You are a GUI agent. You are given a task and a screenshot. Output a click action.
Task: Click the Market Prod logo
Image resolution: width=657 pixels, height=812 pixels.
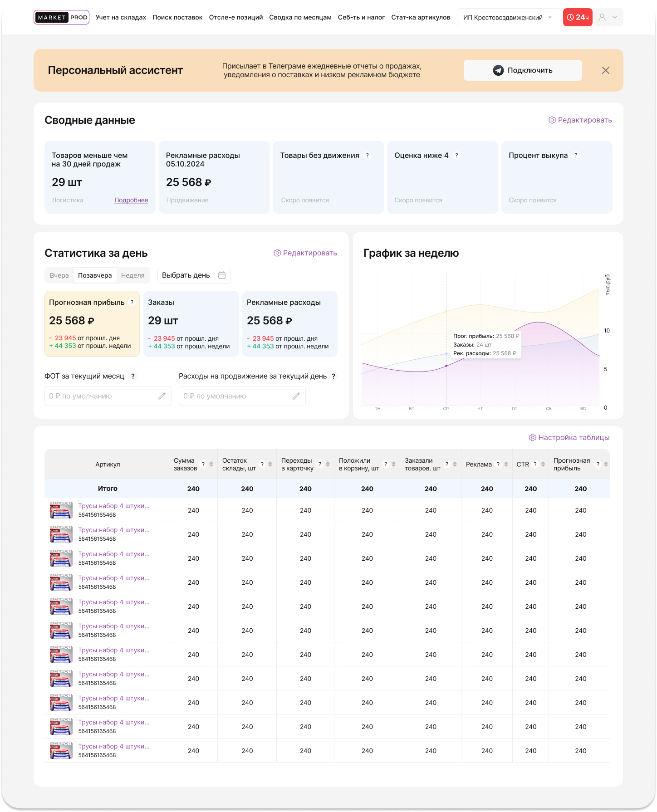coord(61,17)
